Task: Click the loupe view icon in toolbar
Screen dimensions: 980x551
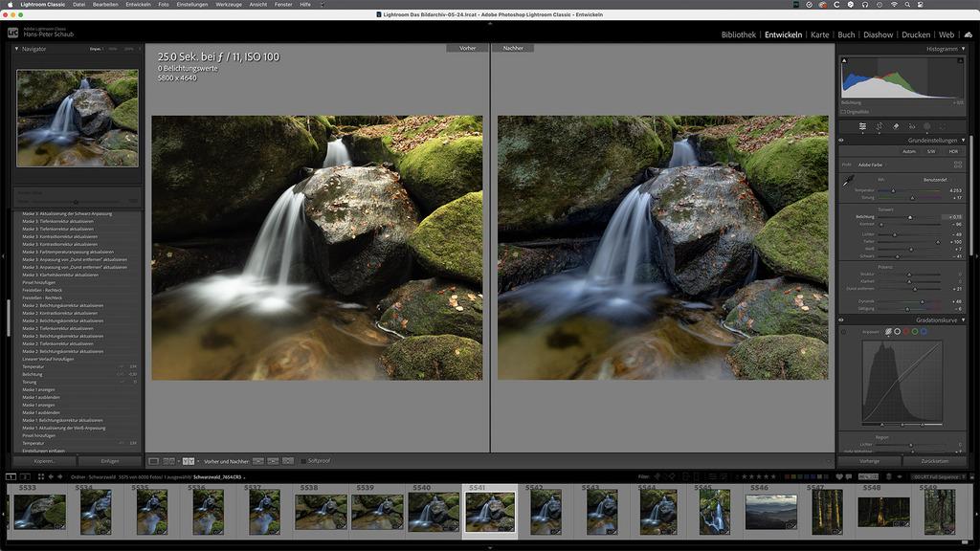Action: [154, 461]
